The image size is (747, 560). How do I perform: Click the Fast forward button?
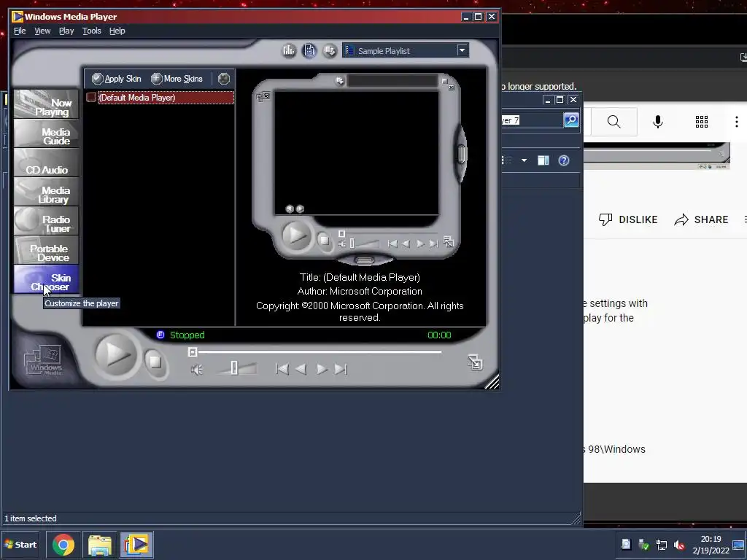click(x=322, y=369)
